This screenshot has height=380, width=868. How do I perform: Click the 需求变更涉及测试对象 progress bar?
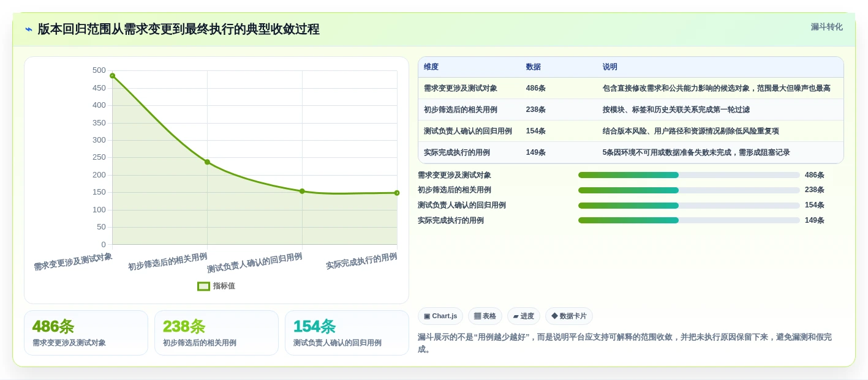pos(689,175)
